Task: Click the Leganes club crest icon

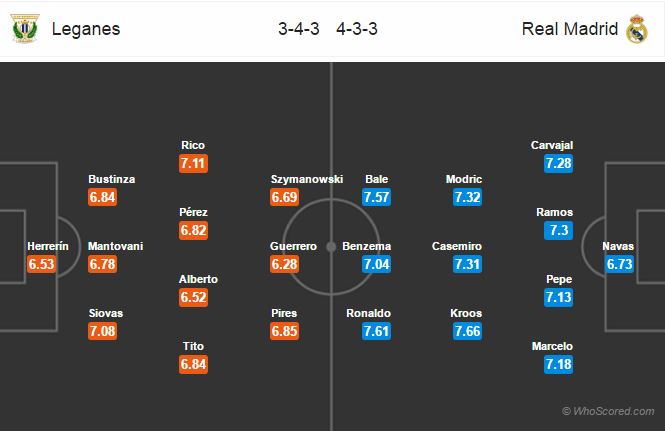Action: 25,28
